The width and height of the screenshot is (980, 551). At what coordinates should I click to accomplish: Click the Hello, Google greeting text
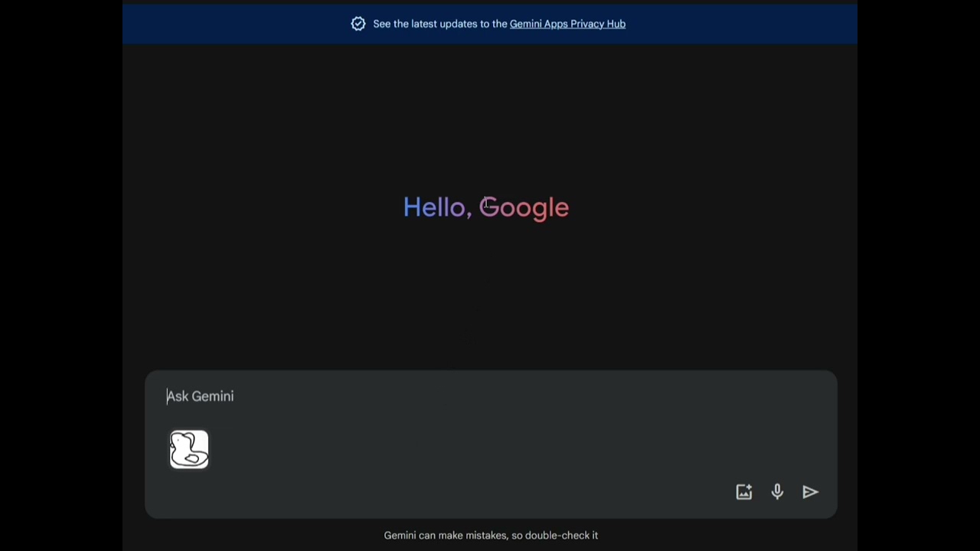[x=486, y=207]
